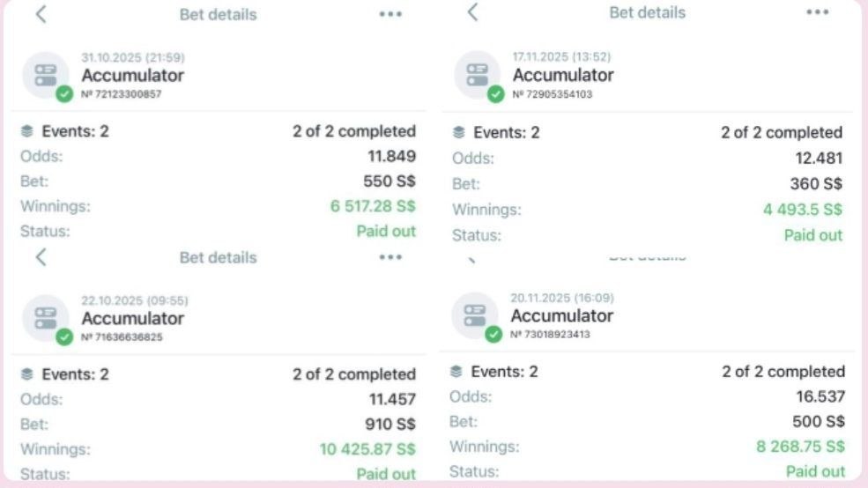The width and height of the screenshot is (868, 488).
Task: Expand Events: 2 row of 22.10.2025 bet
Action: 219,374
